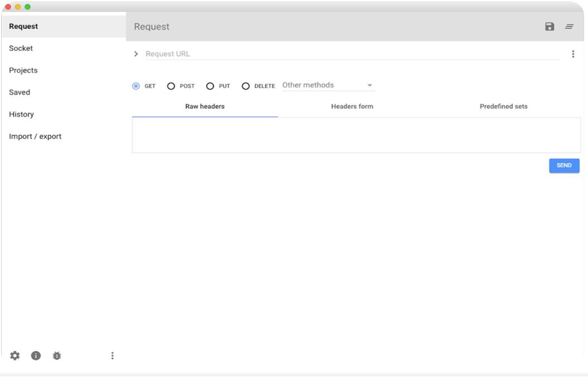The width and height of the screenshot is (588, 377).
Task: Click the green macOS fullscreen button
Action: (27, 7)
